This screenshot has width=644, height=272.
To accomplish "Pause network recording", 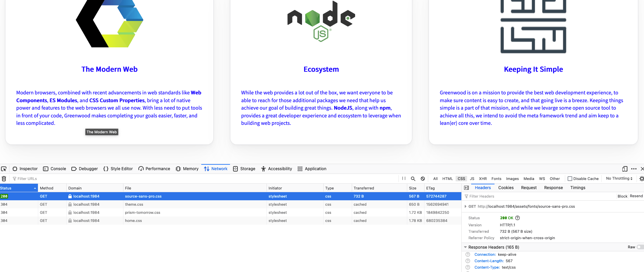I will click(404, 179).
